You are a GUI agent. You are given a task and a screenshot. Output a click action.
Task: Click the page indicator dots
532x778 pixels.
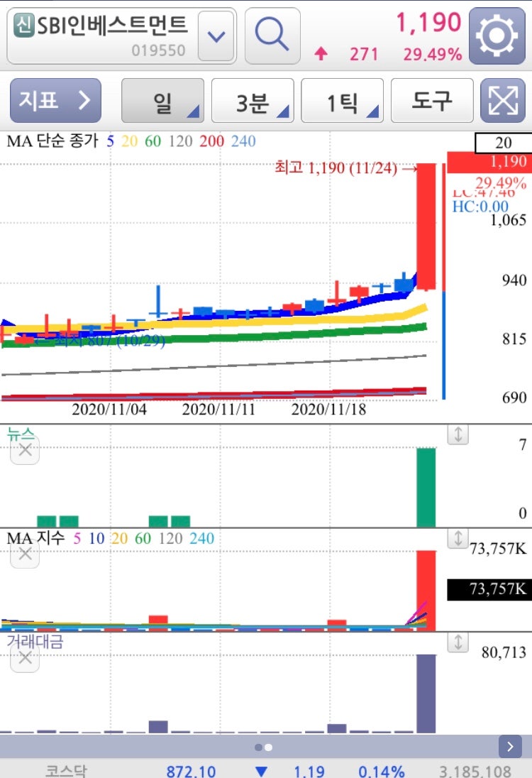[263, 747]
